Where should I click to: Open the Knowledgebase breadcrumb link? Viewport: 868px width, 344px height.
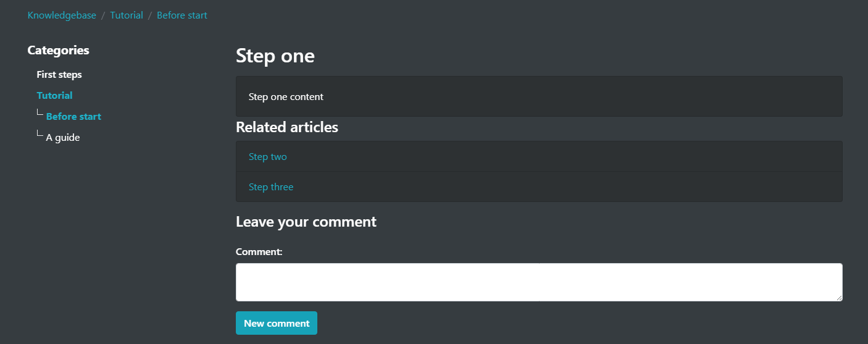point(62,15)
